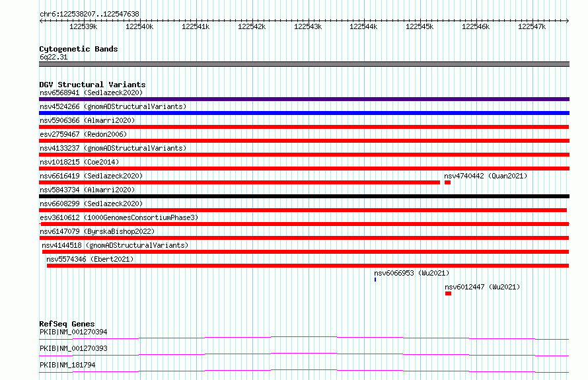Open variant nsv1018215 (Coe2014) label
588x380 pixels.
click(79, 162)
